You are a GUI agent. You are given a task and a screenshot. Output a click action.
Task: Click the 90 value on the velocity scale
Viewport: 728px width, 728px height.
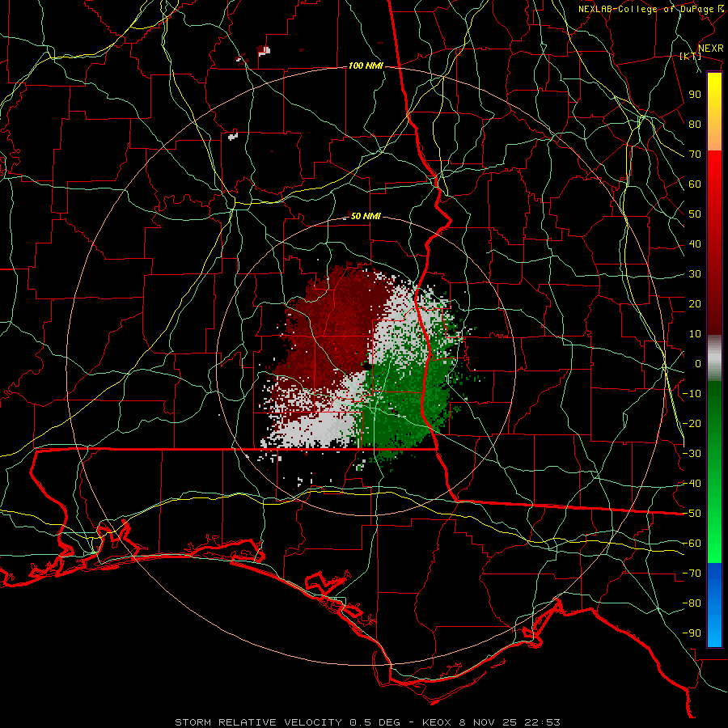(x=695, y=95)
